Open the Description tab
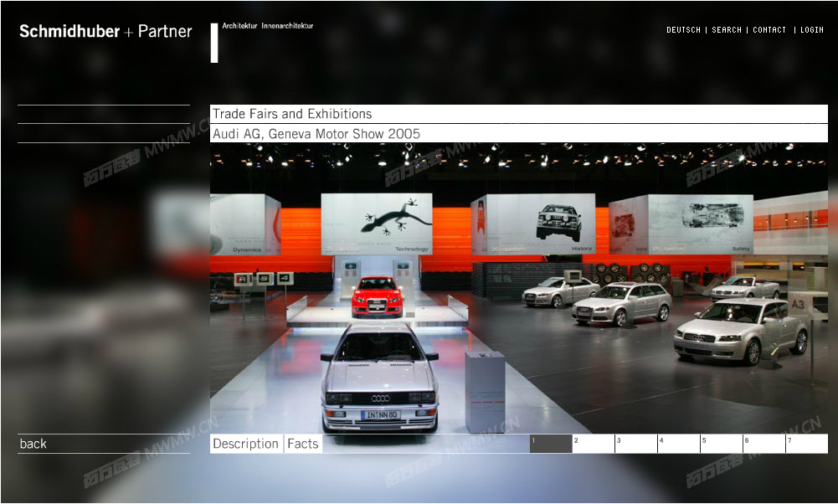Screen dimensions: 838x504 (246, 444)
